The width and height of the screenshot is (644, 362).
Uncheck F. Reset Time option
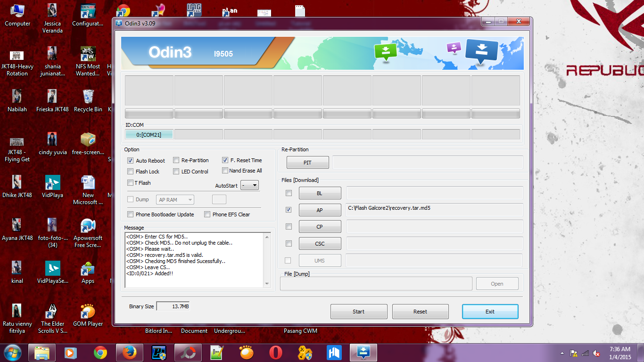[225, 160]
